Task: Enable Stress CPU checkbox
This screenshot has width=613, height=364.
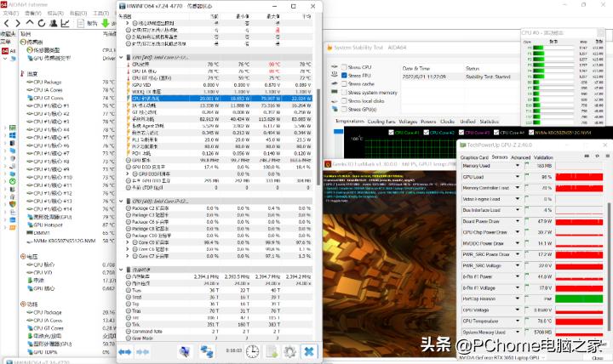Action: 344,67
